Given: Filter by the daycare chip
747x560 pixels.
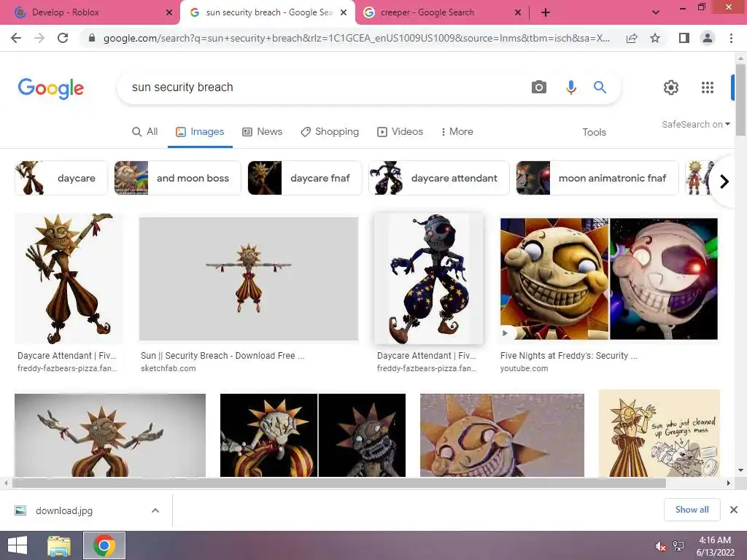Looking at the screenshot, I should tap(61, 178).
